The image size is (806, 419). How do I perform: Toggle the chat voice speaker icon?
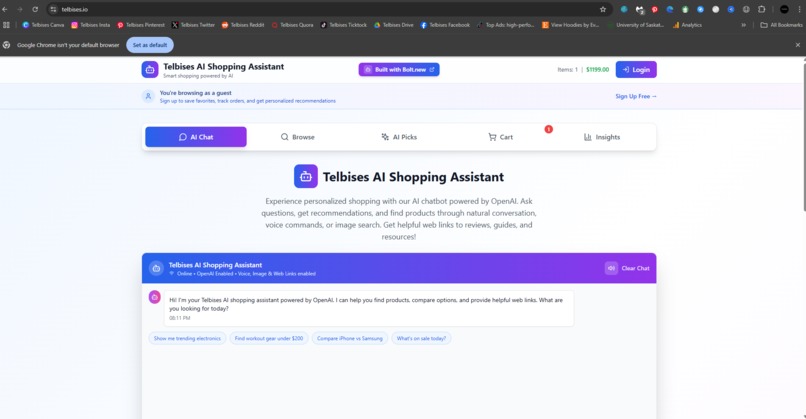pyautogui.click(x=611, y=268)
